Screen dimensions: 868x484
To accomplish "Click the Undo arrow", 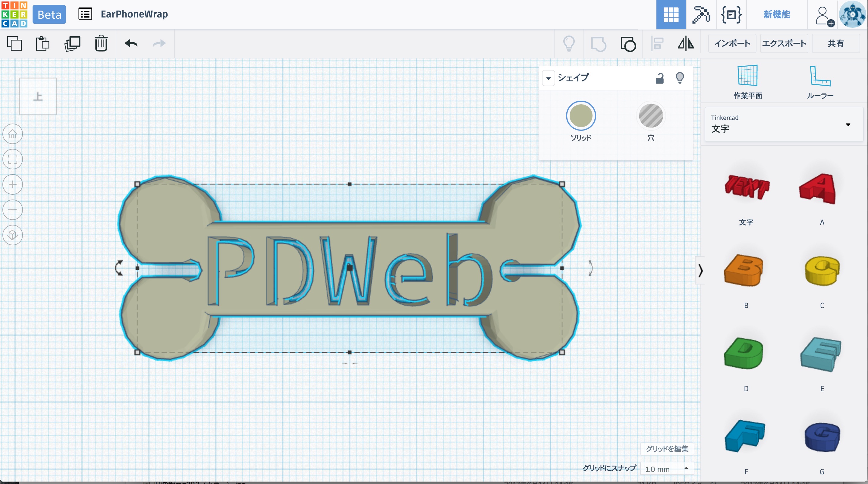I will coord(131,43).
